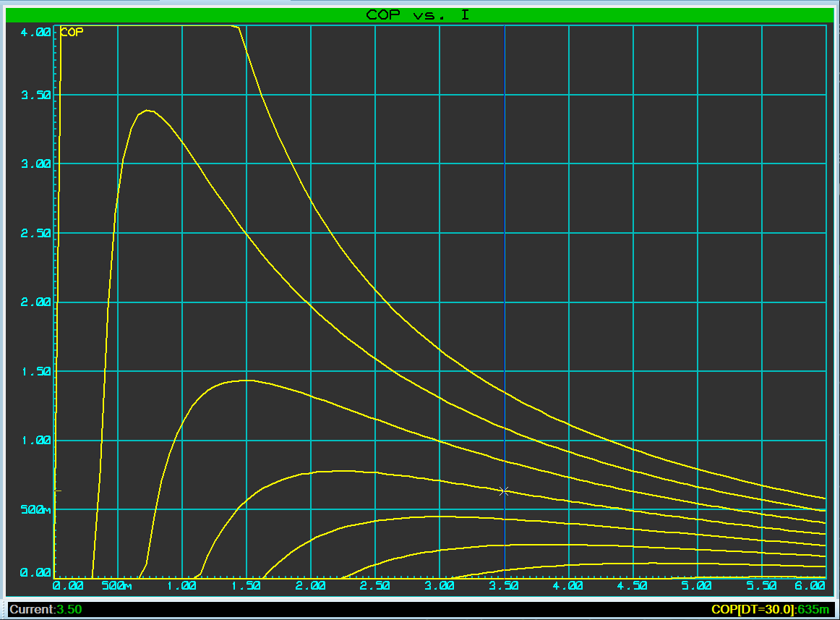Click the green "COP vs. I" title bar
Image resolution: width=840 pixels, height=620 pixels.
(419, 14)
